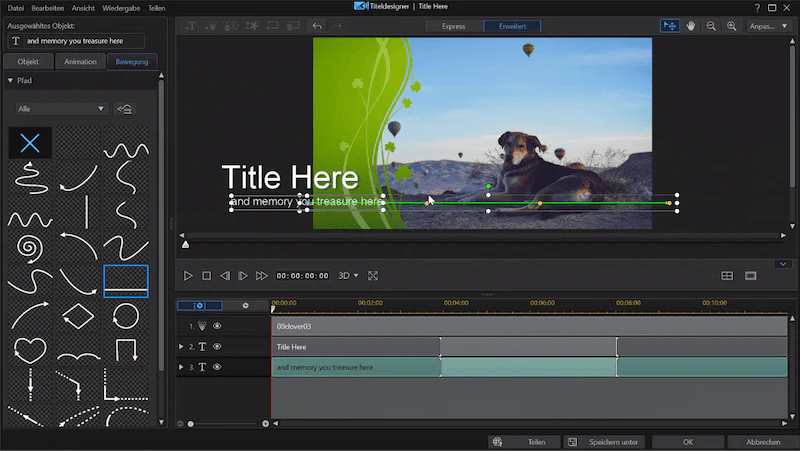This screenshot has height=451, width=800.
Task: Toggle visibility of track 3 text layer
Action: [x=217, y=367]
